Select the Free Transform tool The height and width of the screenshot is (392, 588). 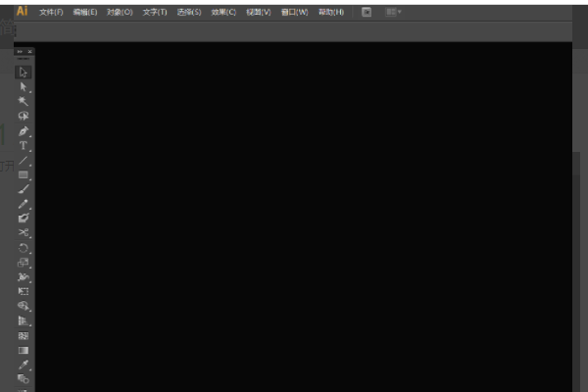pos(24,291)
